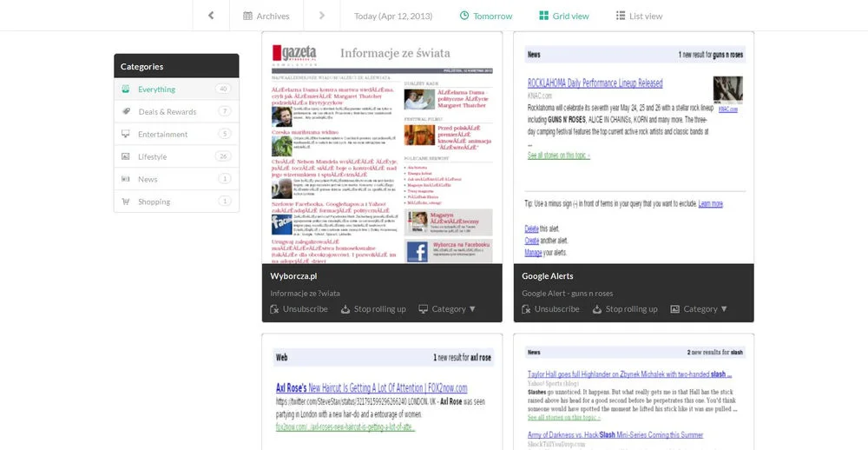Click the Wyborcza.pl card title
Image resolution: width=868 pixels, height=450 pixels.
[293, 276]
